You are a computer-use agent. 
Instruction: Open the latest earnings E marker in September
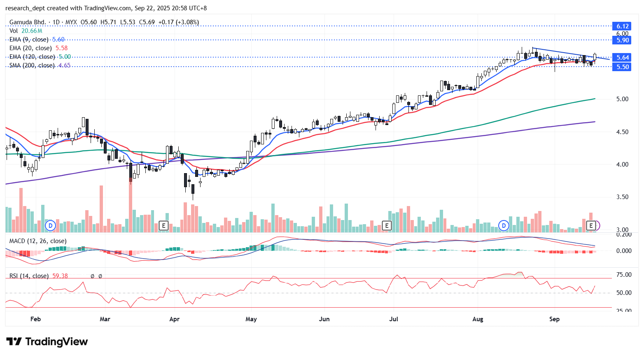pos(591,225)
